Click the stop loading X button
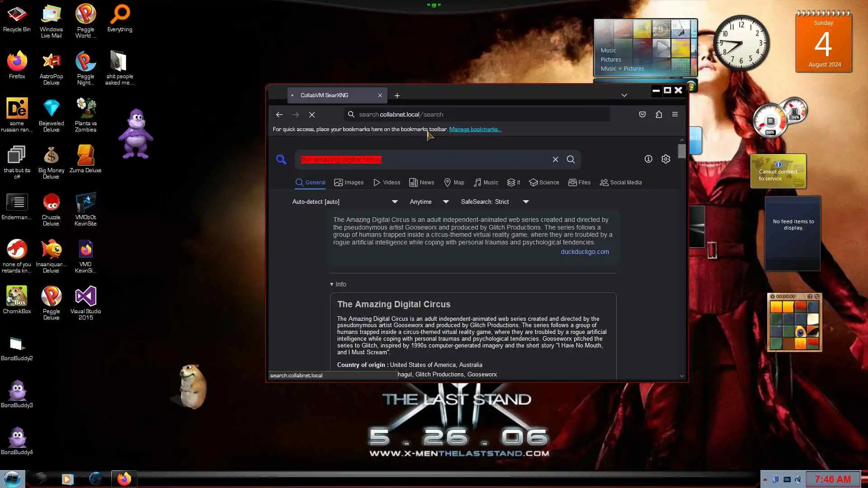868x488 pixels. click(x=312, y=115)
